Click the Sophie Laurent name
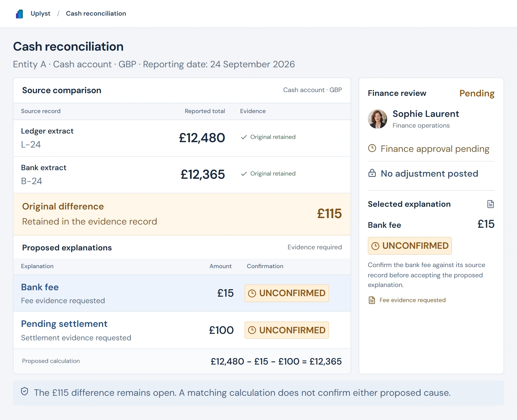517x420 pixels. click(x=426, y=114)
